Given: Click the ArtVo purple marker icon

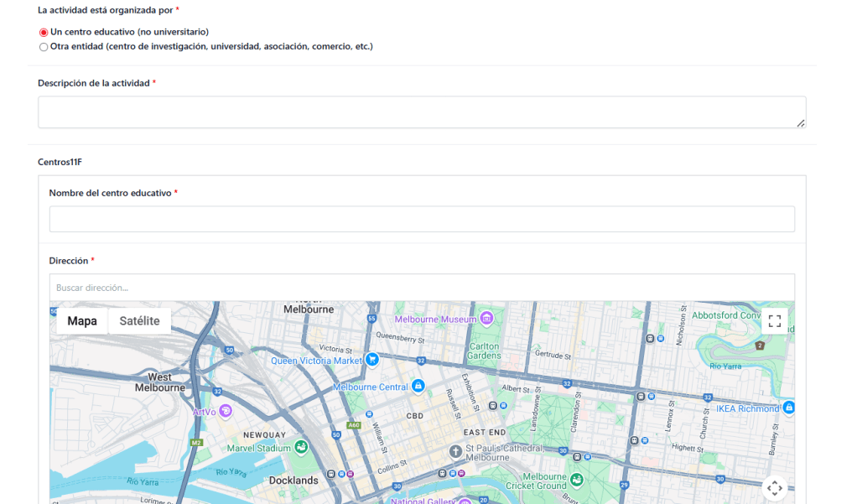Looking at the screenshot, I should click(225, 411).
